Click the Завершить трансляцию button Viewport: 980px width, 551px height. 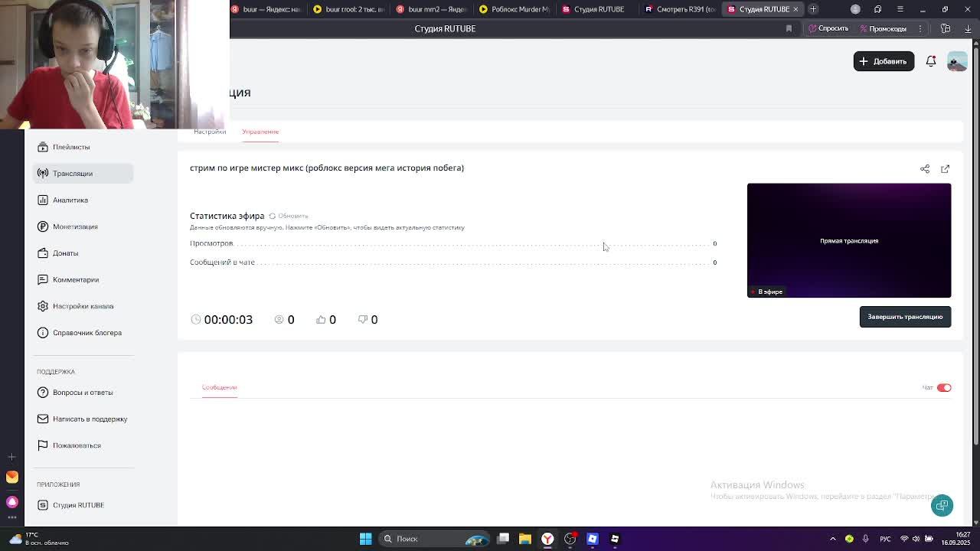pyautogui.click(x=905, y=317)
